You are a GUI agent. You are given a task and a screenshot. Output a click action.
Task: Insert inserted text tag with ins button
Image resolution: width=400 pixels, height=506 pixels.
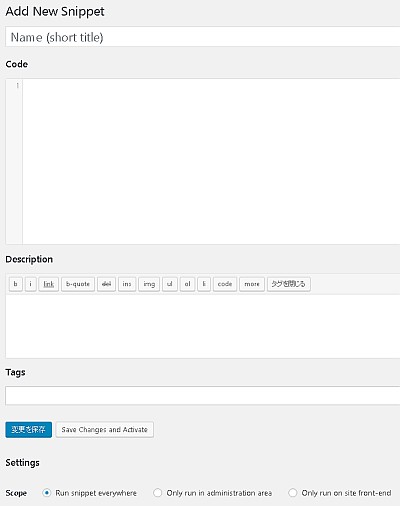127,284
